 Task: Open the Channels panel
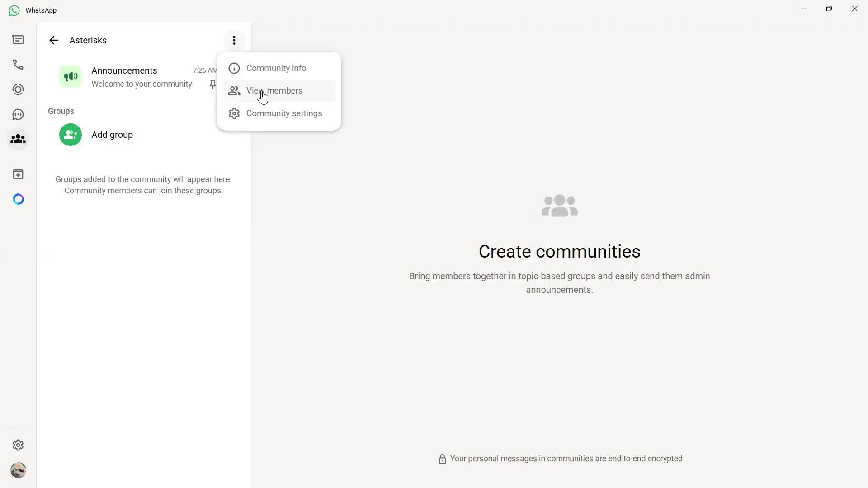pyautogui.click(x=18, y=114)
